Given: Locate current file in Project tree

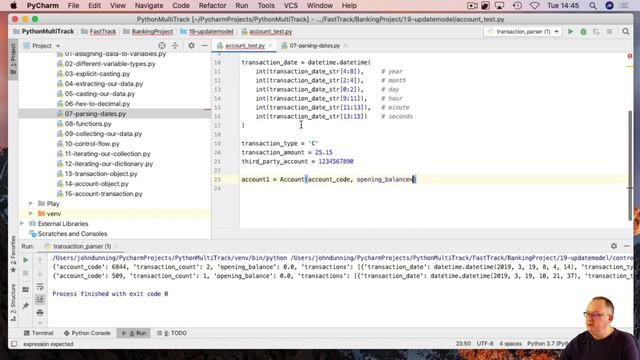Looking at the screenshot, I should click(162, 46).
